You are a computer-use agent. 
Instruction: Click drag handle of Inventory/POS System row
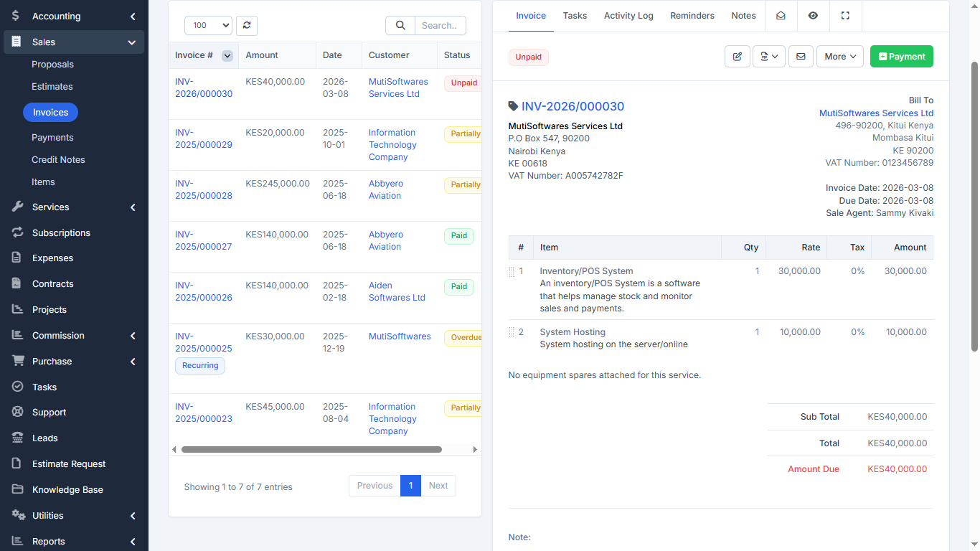[x=512, y=271]
